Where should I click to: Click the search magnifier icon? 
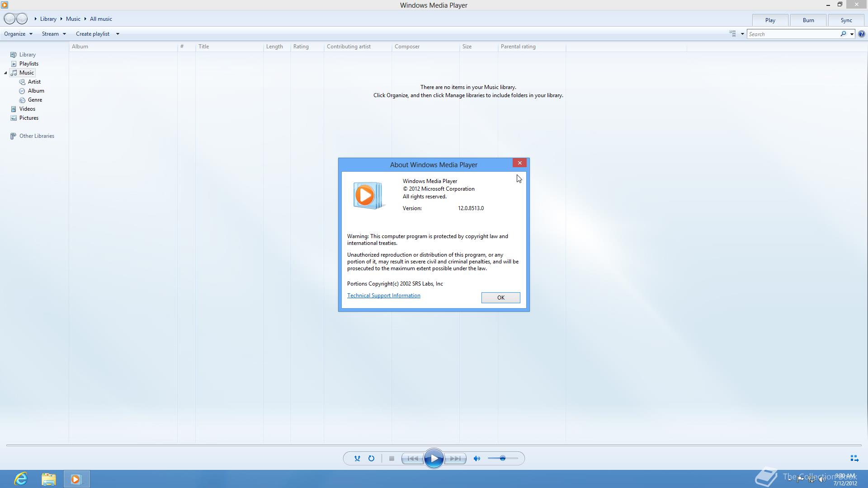[843, 34]
